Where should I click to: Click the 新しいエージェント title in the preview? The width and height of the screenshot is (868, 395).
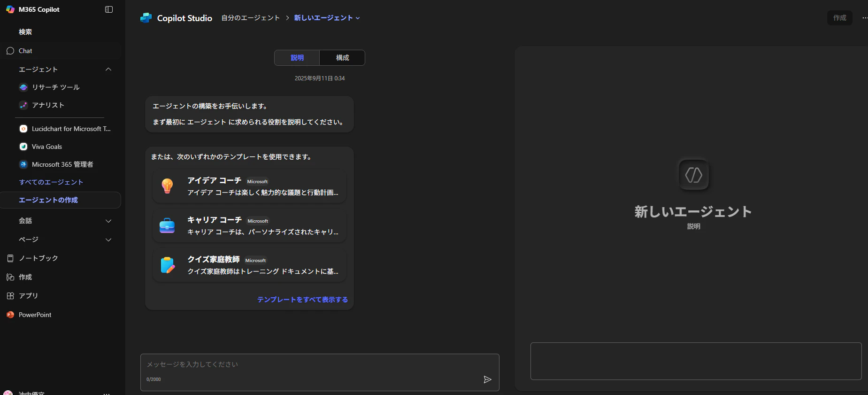click(693, 212)
